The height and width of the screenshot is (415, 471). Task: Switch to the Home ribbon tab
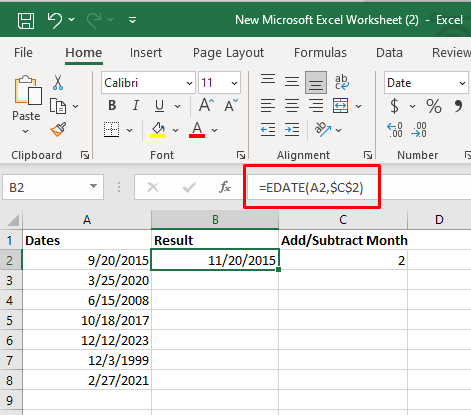(x=84, y=53)
